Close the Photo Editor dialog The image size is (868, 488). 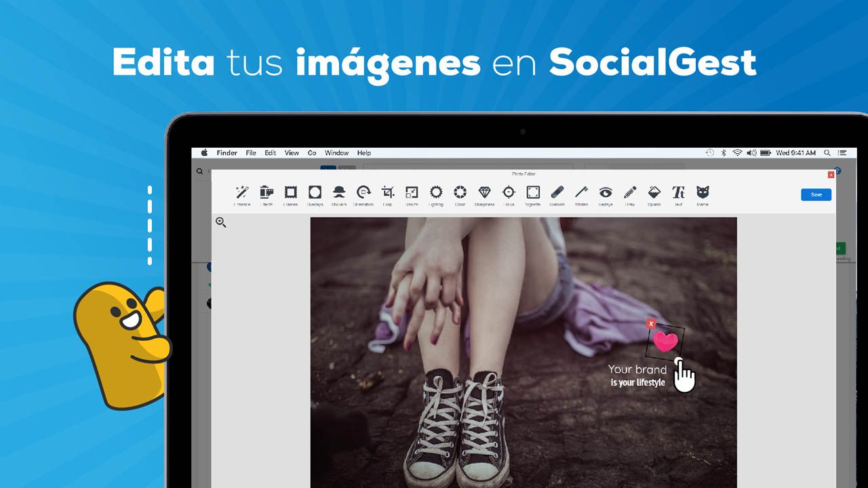point(831,175)
